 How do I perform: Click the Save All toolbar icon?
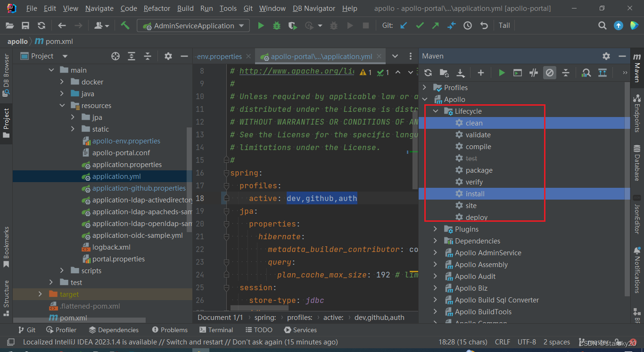click(25, 25)
